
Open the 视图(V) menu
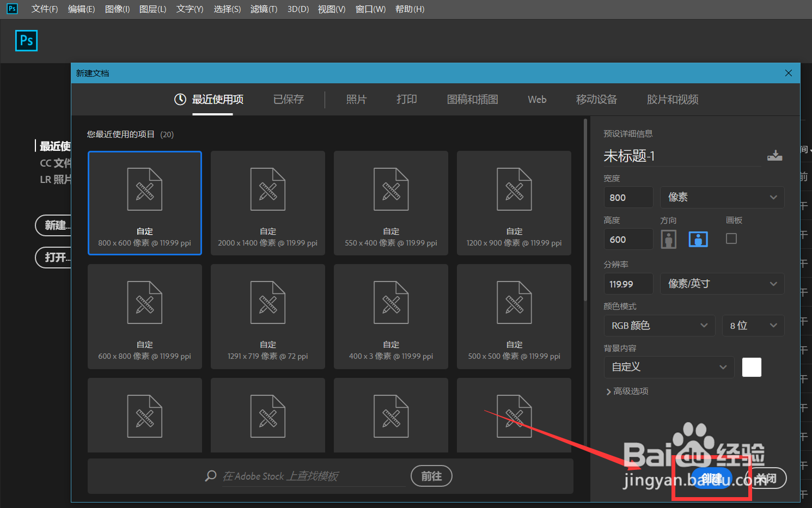(332, 9)
